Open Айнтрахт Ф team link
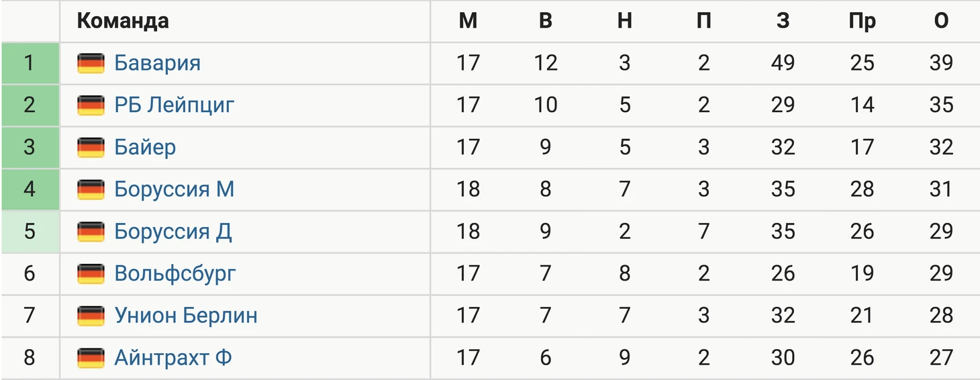Screen dimensions: 980x380 173,357
